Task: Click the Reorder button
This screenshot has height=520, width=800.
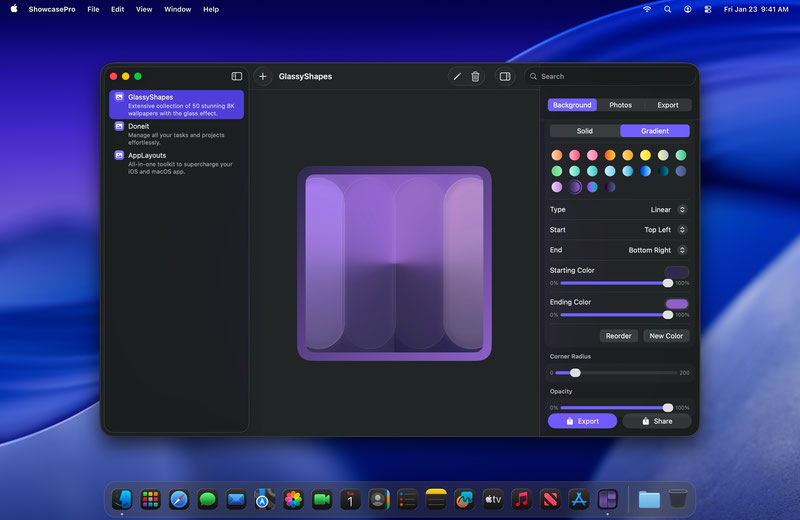Action: (618, 336)
